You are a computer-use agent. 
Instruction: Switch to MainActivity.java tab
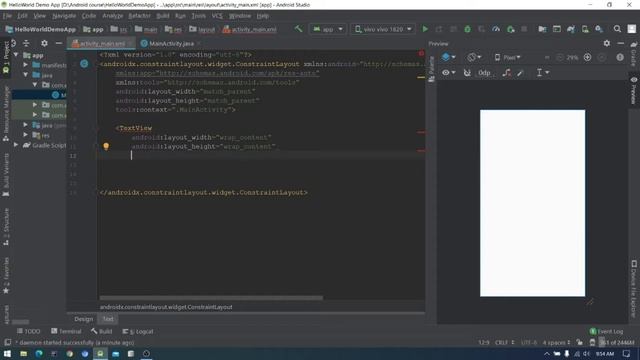click(171, 43)
